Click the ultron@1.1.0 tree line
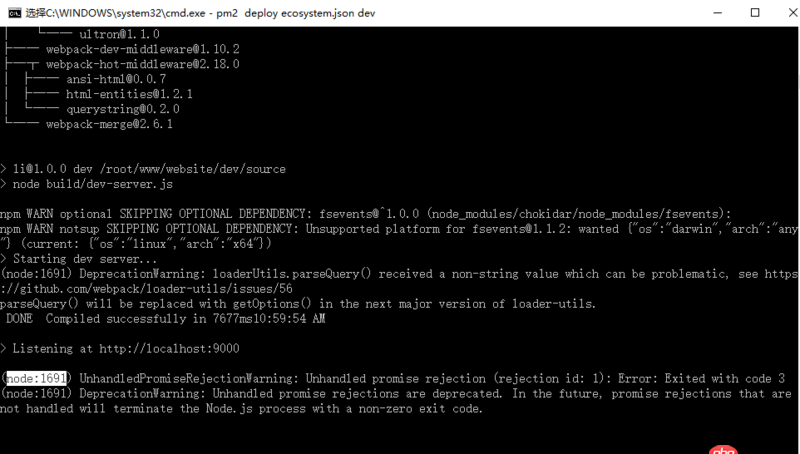Image resolution: width=800 pixels, height=454 pixels. tap(125, 34)
